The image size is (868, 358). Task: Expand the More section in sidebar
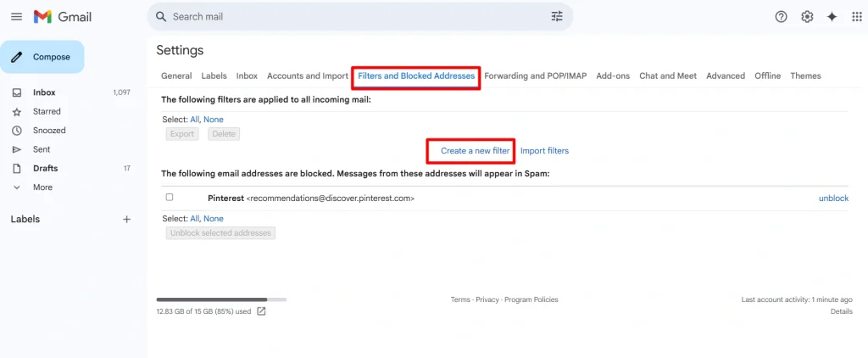(42, 187)
